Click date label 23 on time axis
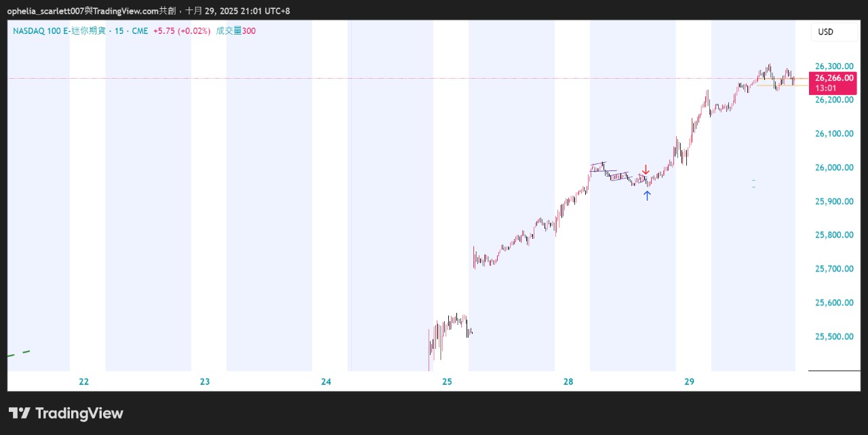 pyautogui.click(x=205, y=382)
